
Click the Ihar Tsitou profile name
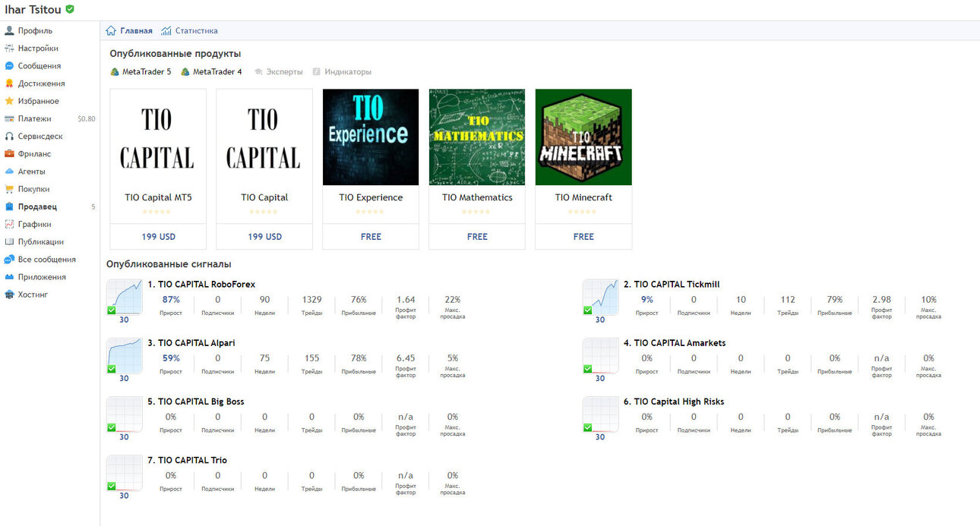pos(33,9)
